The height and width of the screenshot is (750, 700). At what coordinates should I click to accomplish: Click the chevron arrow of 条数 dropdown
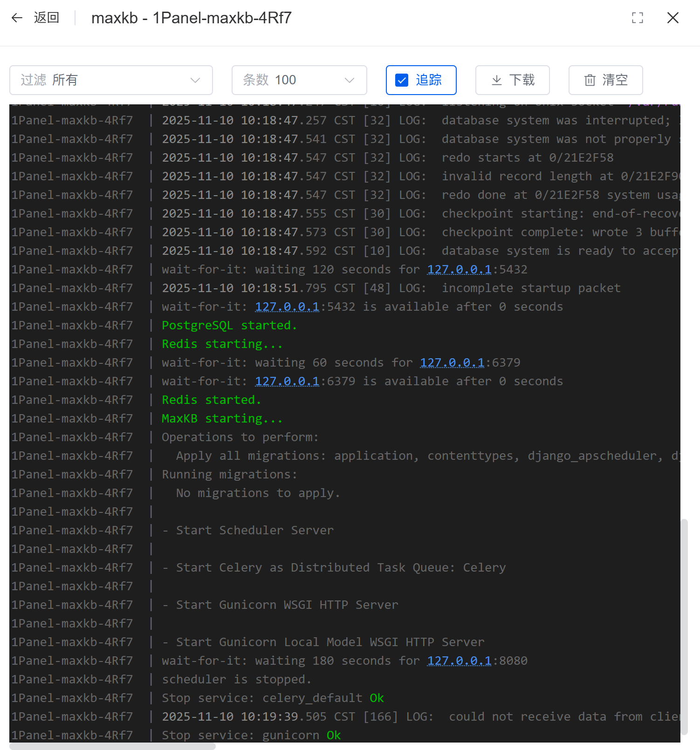coord(349,80)
